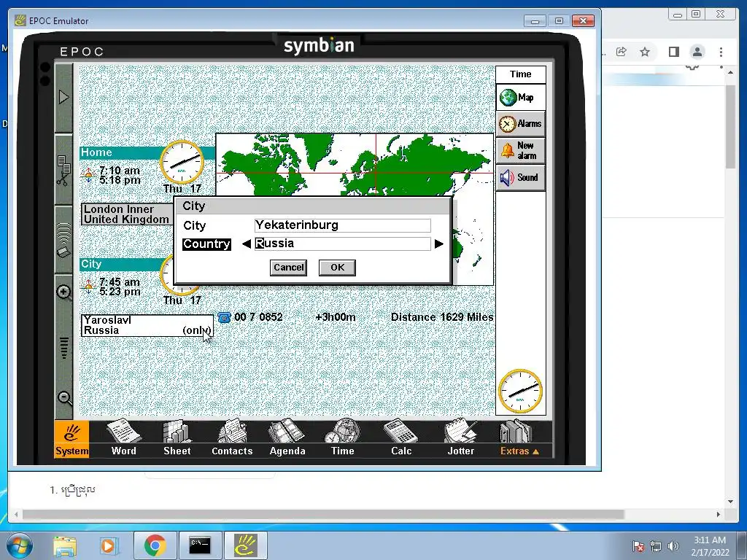Select previous country with left arrow
Image resolution: width=747 pixels, height=560 pixels.
(x=247, y=244)
